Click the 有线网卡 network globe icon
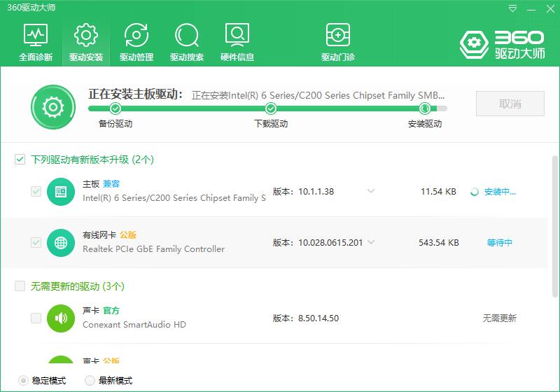The image size is (560, 392). click(61, 243)
